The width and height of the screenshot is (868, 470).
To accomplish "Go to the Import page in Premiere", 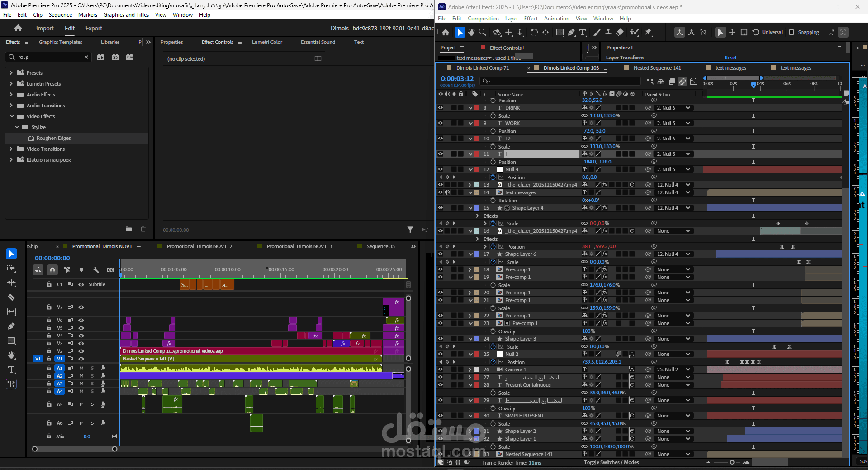I will 45,28.
